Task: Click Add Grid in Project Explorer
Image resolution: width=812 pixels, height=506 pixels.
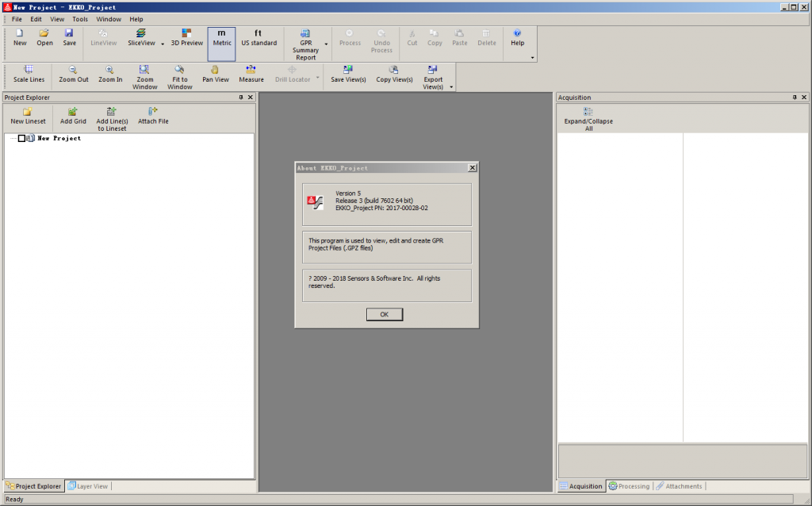Action: point(73,116)
